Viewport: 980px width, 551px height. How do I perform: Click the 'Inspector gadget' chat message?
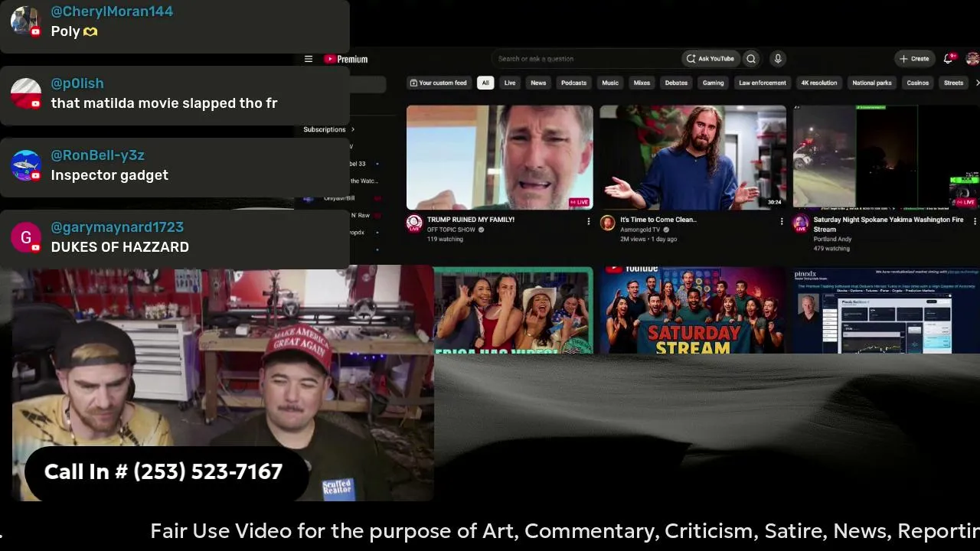pos(109,175)
